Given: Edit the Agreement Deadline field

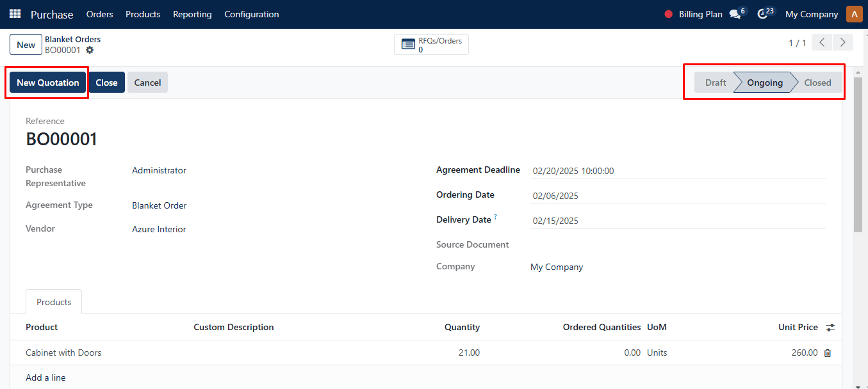Looking at the screenshot, I should 679,171.
